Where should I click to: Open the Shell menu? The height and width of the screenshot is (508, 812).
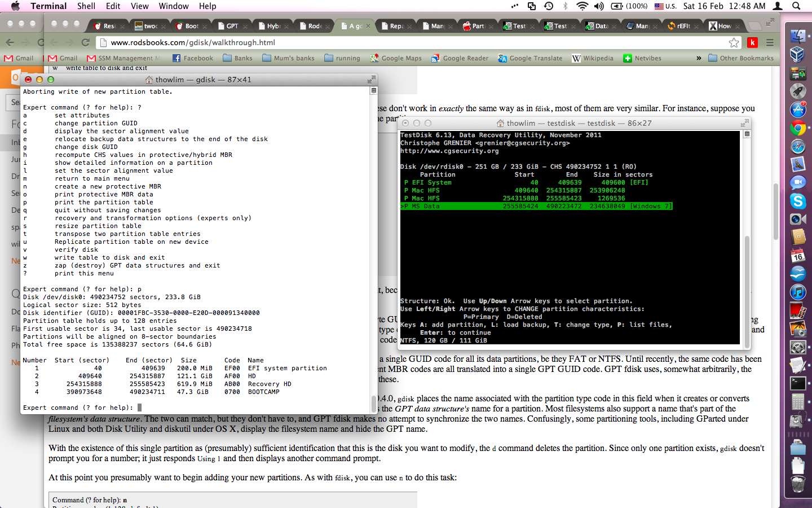coord(86,6)
